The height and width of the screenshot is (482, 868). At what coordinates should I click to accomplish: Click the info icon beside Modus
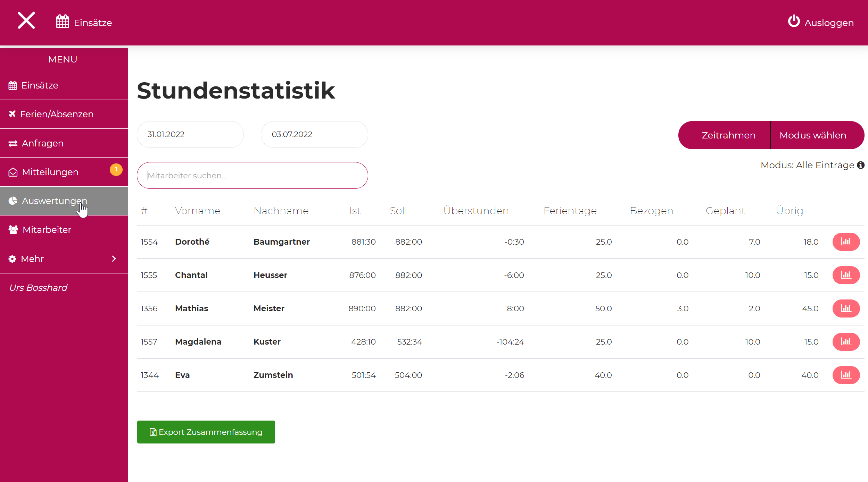[861, 165]
